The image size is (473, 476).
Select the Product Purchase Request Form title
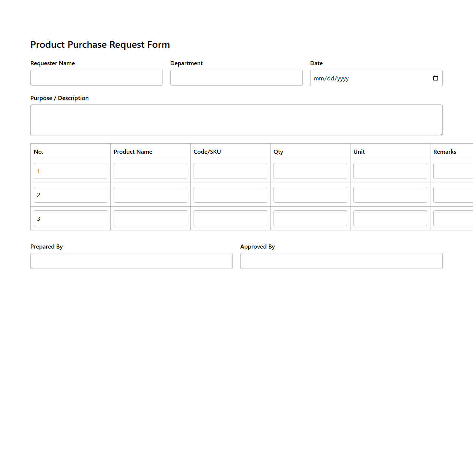tap(100, 44)
